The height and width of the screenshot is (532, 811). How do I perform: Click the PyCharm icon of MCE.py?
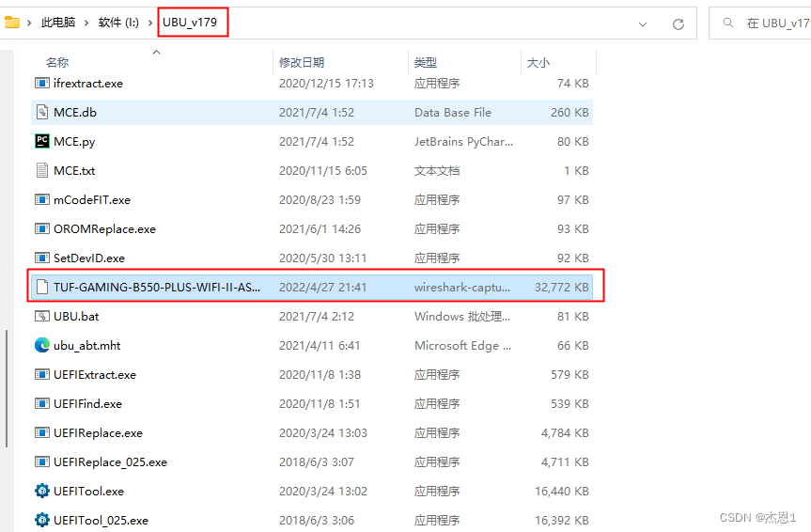click(42, 141)
